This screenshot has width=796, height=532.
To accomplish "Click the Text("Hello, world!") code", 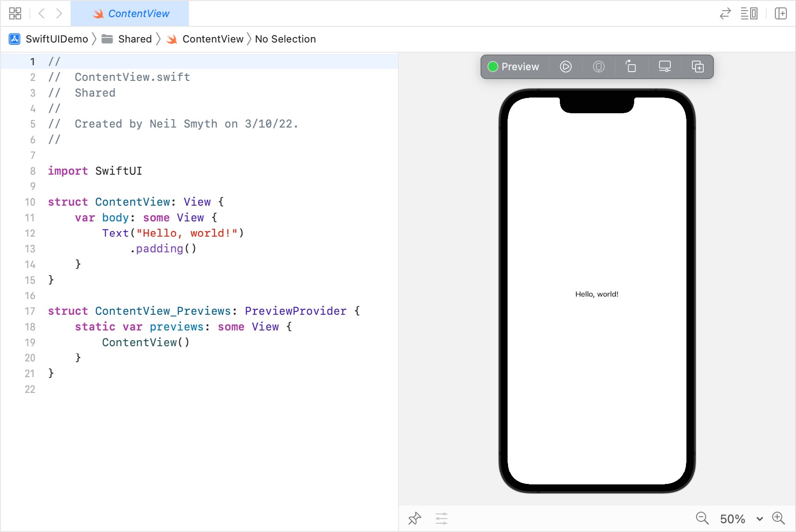I will tap(173, 233).
